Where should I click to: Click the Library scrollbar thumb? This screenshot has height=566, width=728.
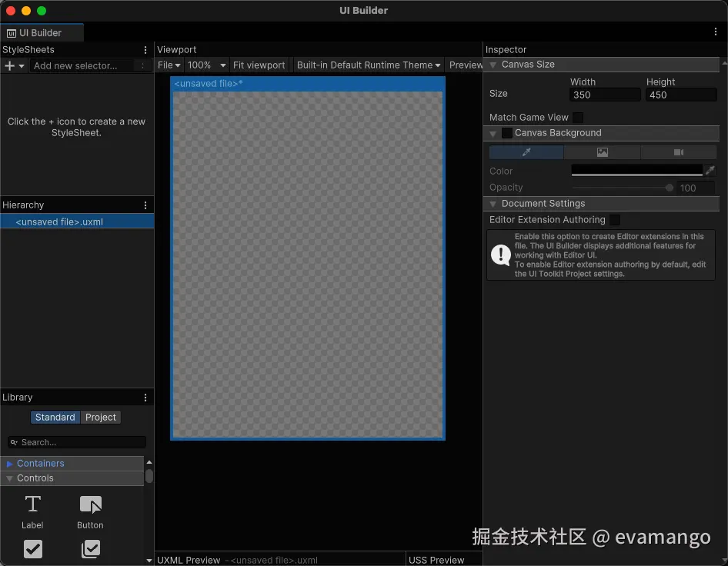click(149, 476)
